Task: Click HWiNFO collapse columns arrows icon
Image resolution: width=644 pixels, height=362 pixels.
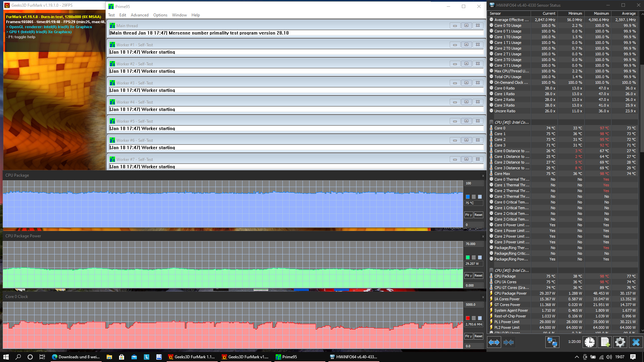Action: (x=508, y=342)
